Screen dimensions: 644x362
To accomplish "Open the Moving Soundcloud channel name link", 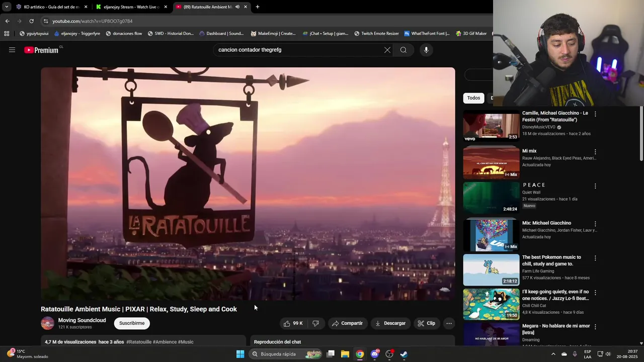I will point(82,320).
